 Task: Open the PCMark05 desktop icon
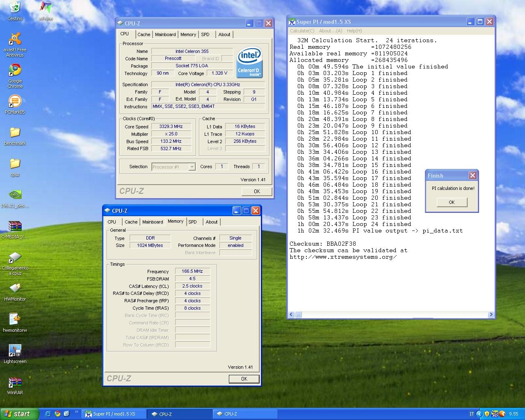(x=15, y=101)
